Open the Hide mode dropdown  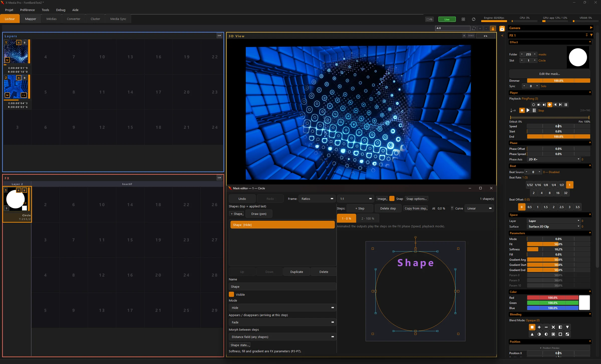pos(282,308)
